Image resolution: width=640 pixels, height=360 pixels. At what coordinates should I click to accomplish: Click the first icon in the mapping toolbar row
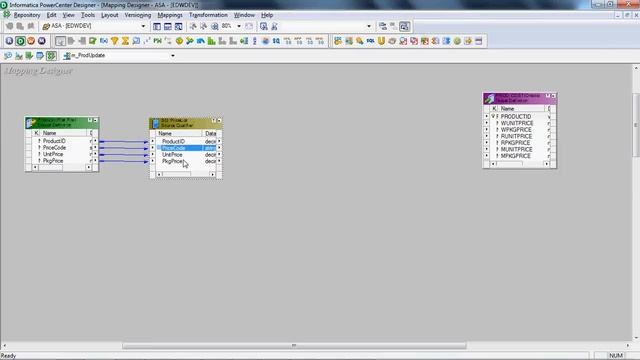coord(8,56)
